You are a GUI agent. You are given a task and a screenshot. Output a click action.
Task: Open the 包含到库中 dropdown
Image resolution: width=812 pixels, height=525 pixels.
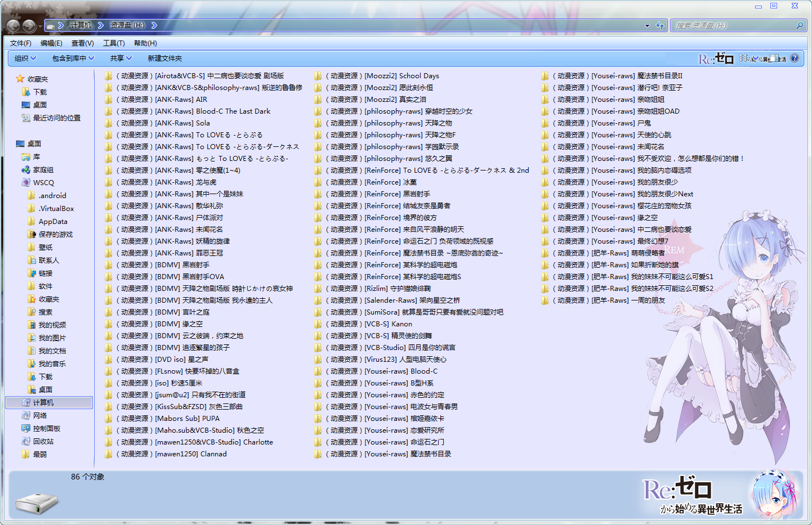(73, 59)
